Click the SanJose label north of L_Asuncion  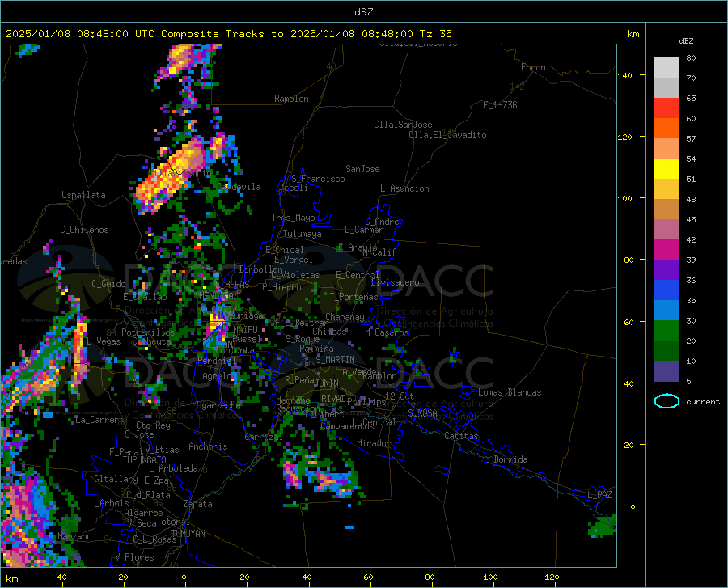tap(362, 169)
